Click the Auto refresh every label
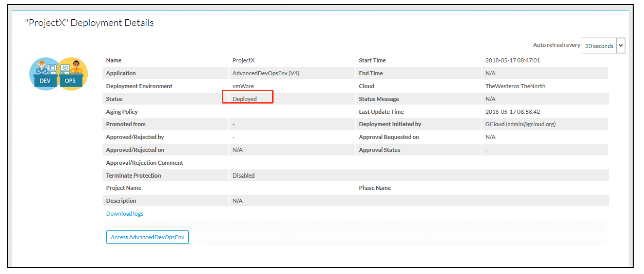 point(556,45)
